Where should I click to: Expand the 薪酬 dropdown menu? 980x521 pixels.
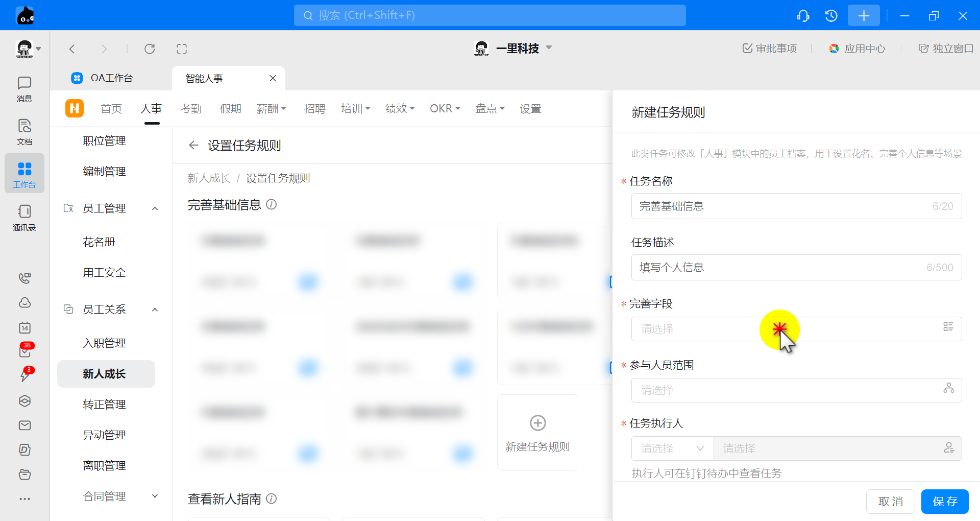coord(272,109)
